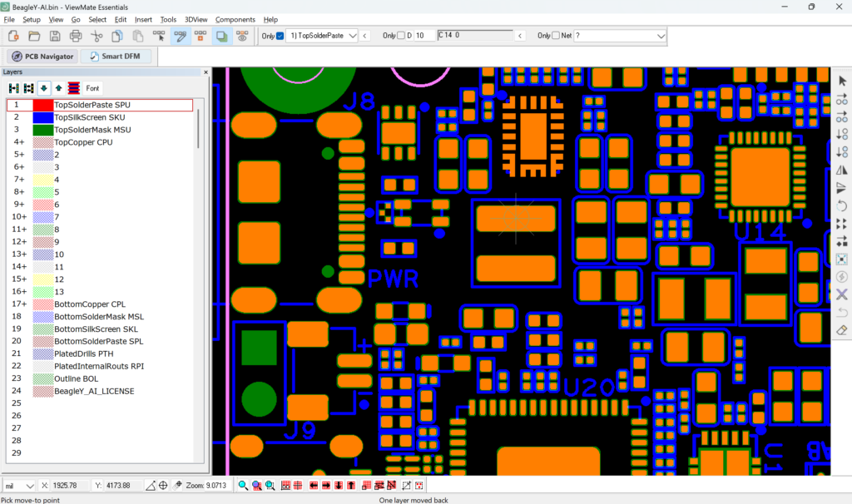Select the eraser icon on the right toolbar
Image resolution: width=852 pixels, height=504 pixels.
[x=841, y=329]
